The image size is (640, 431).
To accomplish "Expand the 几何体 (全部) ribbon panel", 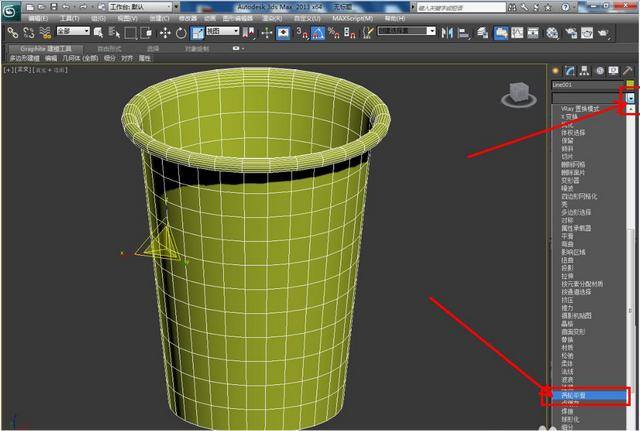I will click(x=80, y=58).
